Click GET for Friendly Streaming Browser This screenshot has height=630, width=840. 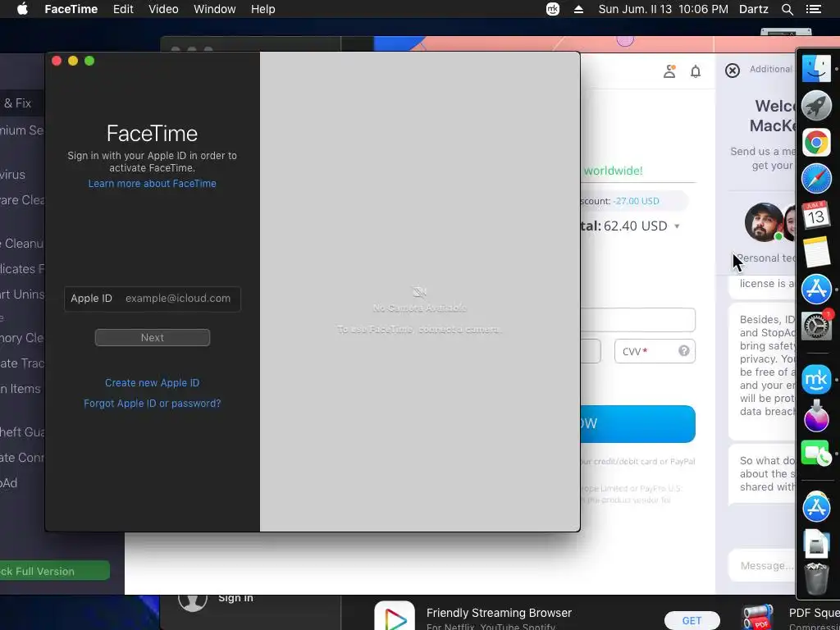[692, 620]
